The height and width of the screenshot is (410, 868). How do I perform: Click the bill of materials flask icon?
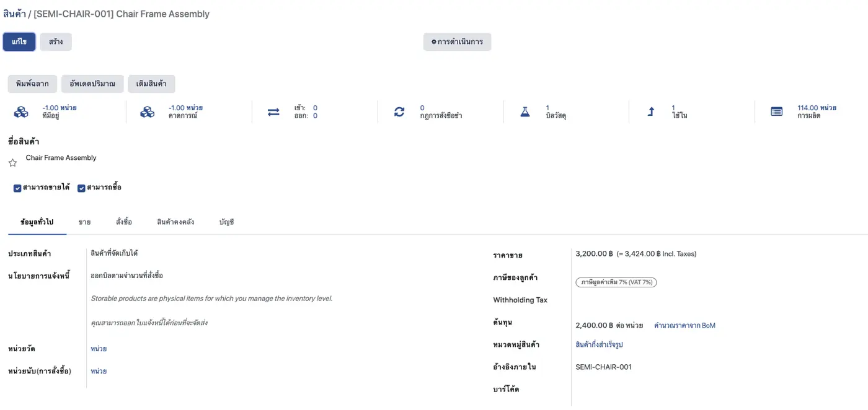[x=525, y=112]
